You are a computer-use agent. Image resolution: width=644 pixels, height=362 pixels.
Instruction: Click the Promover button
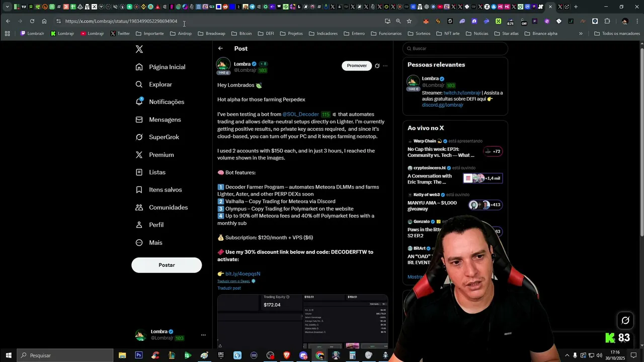click(357, 65)
